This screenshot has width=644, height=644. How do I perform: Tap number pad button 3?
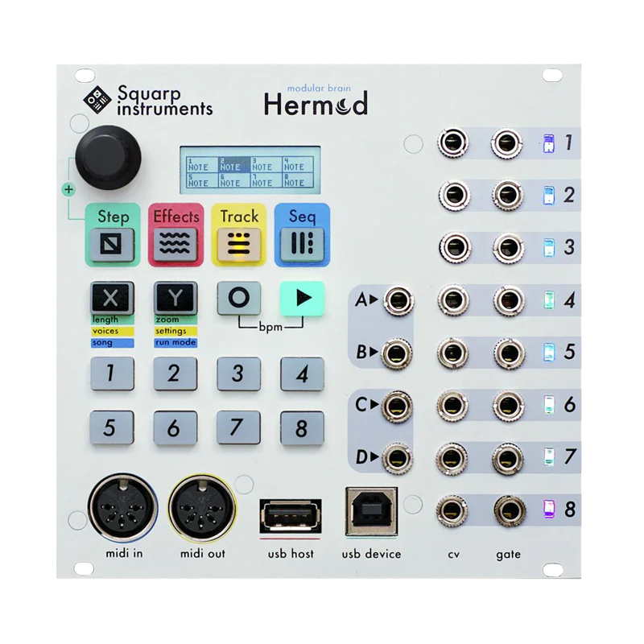(238, 374)
